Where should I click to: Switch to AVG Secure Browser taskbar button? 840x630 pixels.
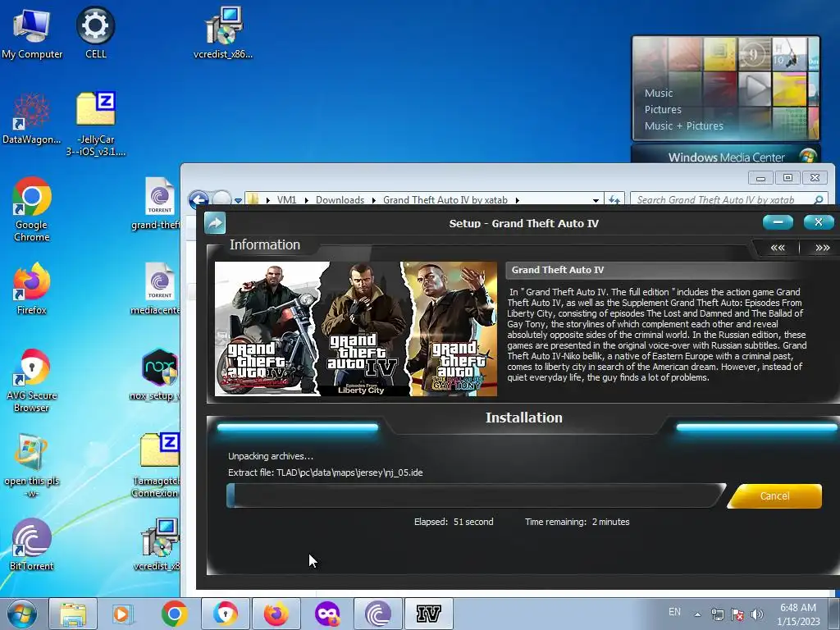(x=225, y=614)
